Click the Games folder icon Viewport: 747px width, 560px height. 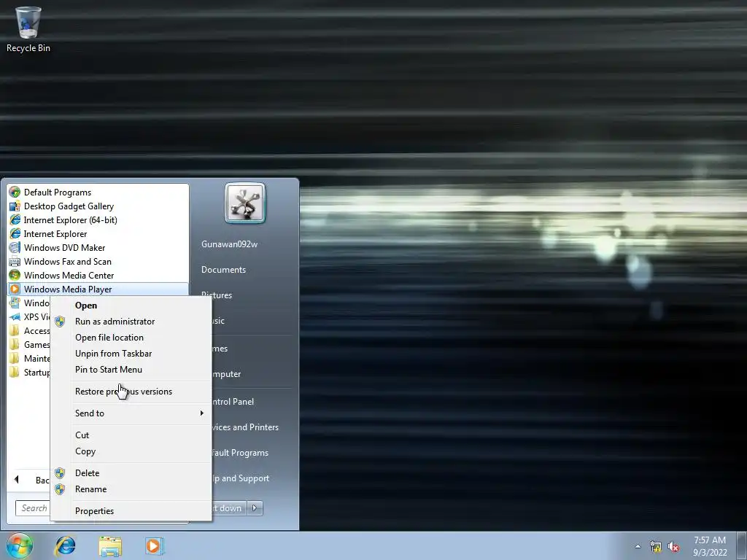click(x=15, y=344)
